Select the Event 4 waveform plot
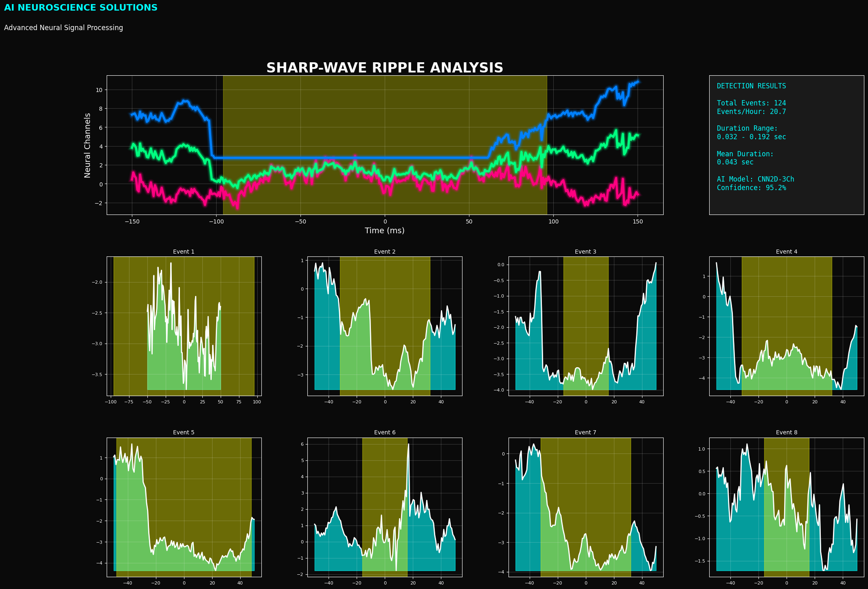868x589 pixels. [787, 326]
